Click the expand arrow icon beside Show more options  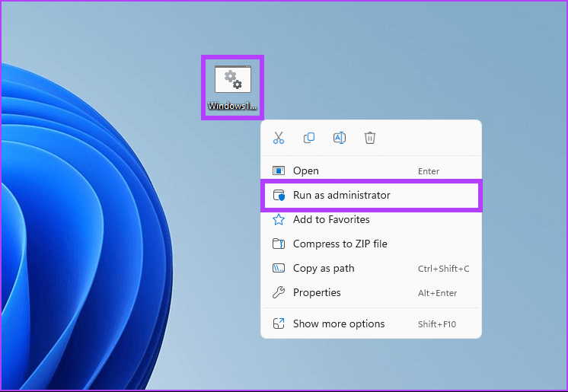[x=279, y=324]
